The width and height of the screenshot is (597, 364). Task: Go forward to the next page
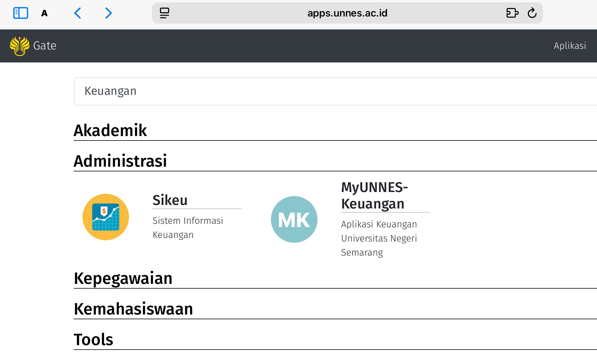108,13
